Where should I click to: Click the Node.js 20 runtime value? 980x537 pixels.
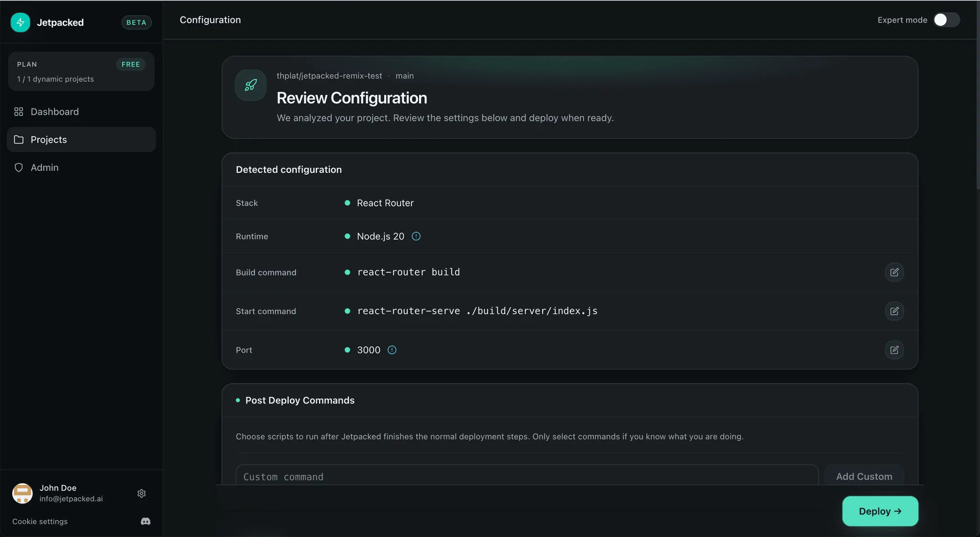click(380, 236)
